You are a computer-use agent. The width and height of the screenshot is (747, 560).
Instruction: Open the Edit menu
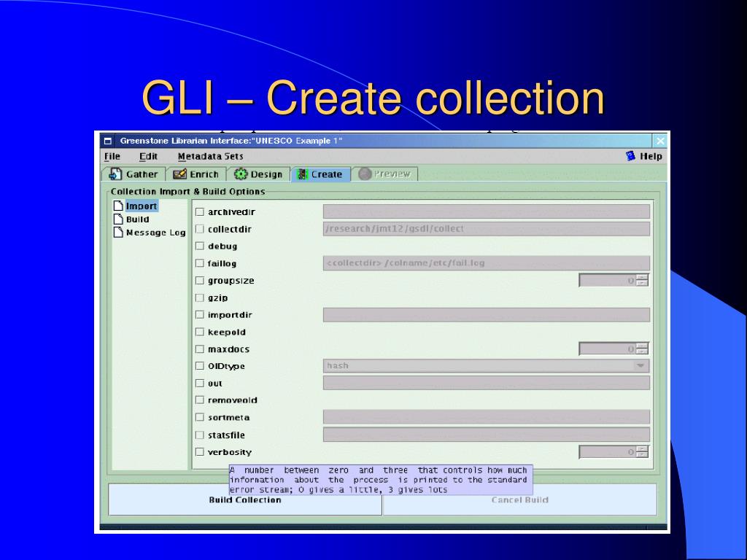tap(148, 156)
